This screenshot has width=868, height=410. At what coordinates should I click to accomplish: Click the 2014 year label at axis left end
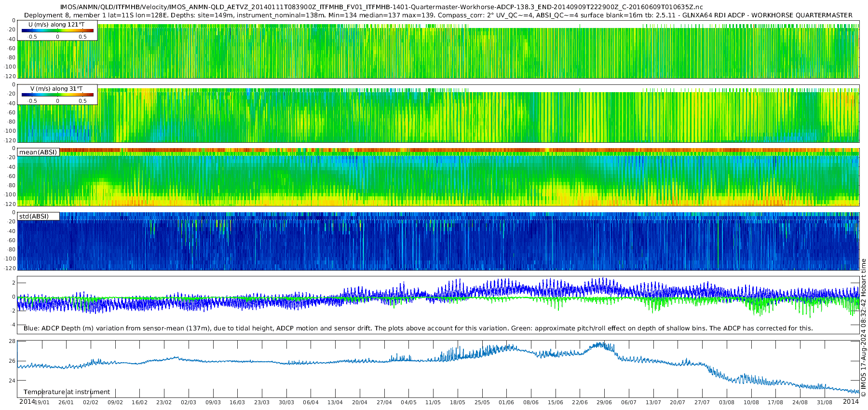tap(27, 402)
